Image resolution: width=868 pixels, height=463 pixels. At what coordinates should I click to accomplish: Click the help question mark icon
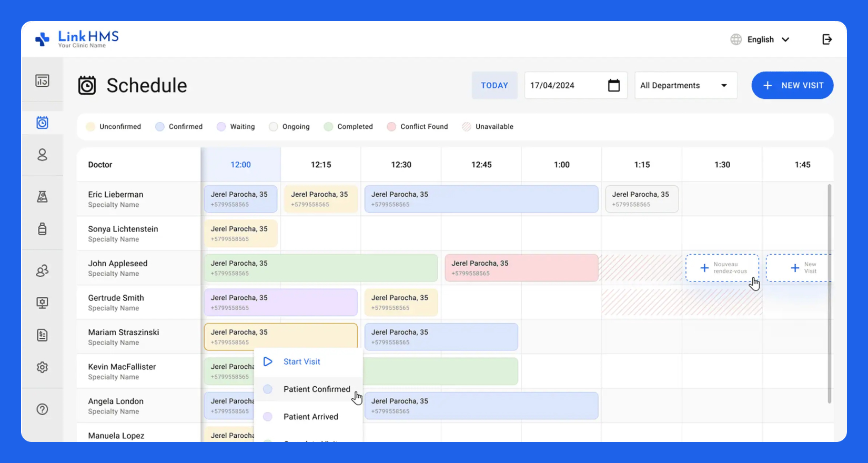pos(42,409)
